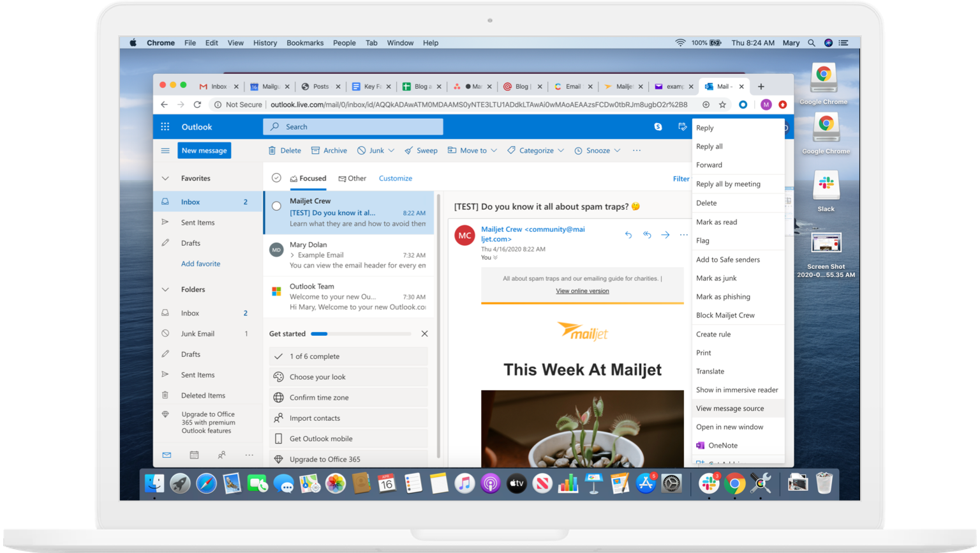Viewport: 980px width, 553px height.
Task: Select Mark as phishing in the context menu
Action: 738,297
